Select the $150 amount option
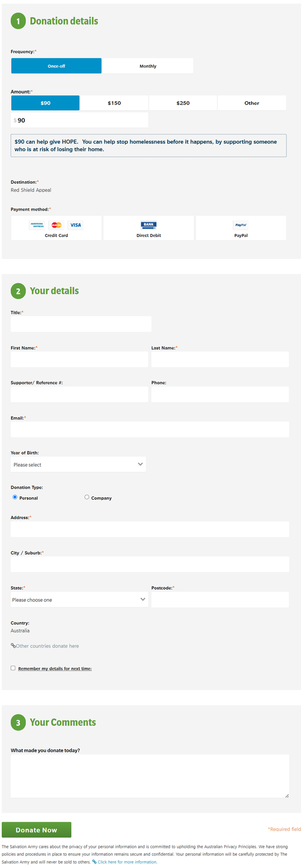Image resolution: width=305 pixels, height=868 pixels. (x=114, y=103)
